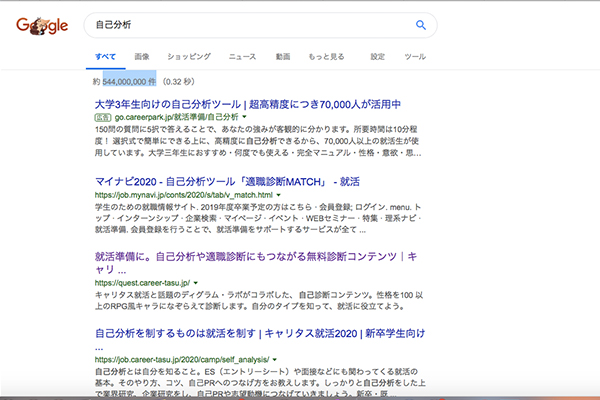
Task: Open the ショッピング tab
Action: [189, 57]
